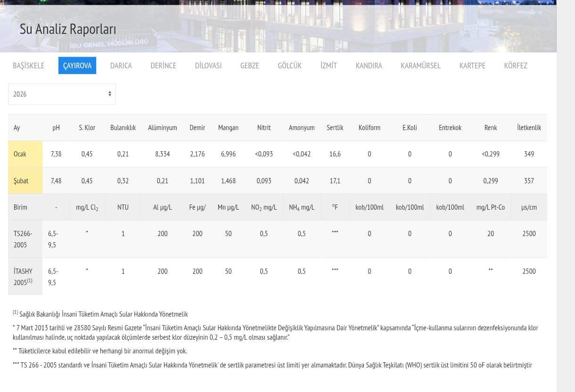This screenshot has width=575, height=392.
Task: Open the DARICA tab
Action: pos(121,65)
